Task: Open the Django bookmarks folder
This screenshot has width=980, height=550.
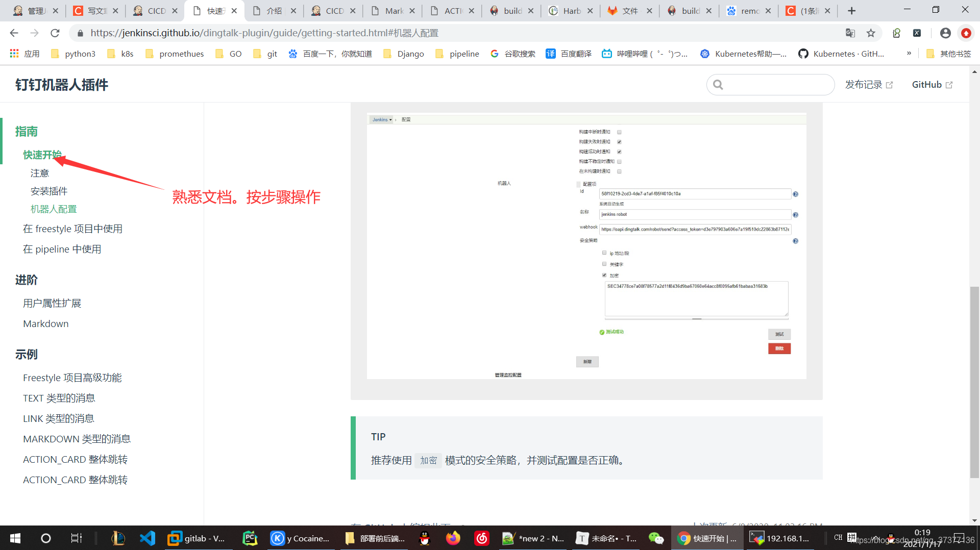Action: pyautogui.click(x=404, y=54)
